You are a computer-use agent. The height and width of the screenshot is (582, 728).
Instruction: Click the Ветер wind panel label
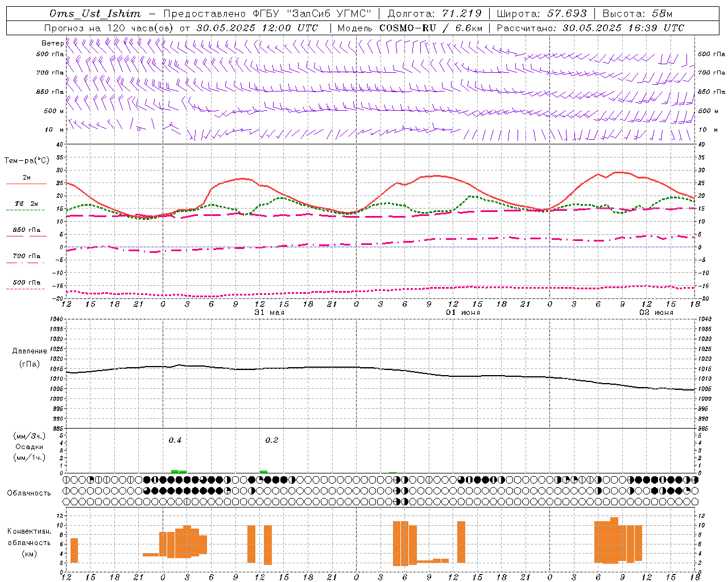[x=52, y=43]
